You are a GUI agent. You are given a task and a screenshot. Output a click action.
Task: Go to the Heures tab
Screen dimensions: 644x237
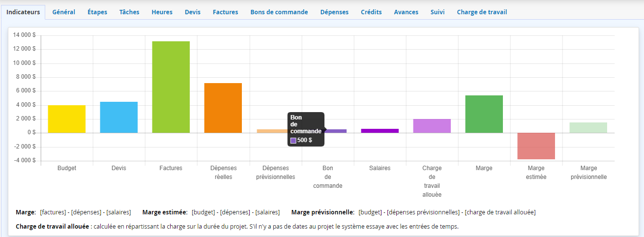[162, 12]
